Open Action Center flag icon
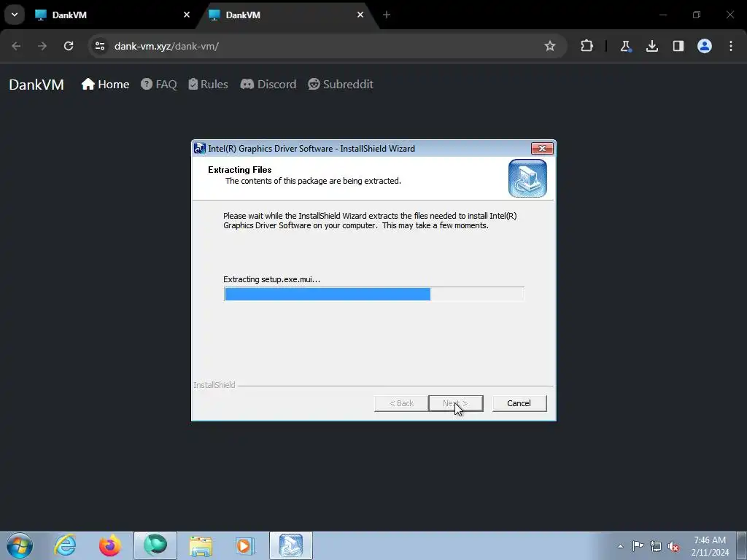This screenshot has width=747, height=560. pyautogui.click(x=638, y=546)
